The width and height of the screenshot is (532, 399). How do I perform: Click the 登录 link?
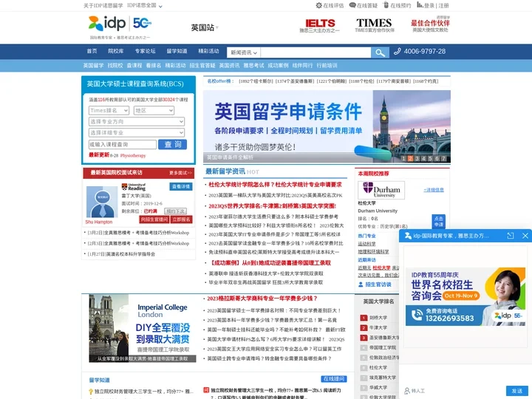pyautogui.click(x=429, y=5)
